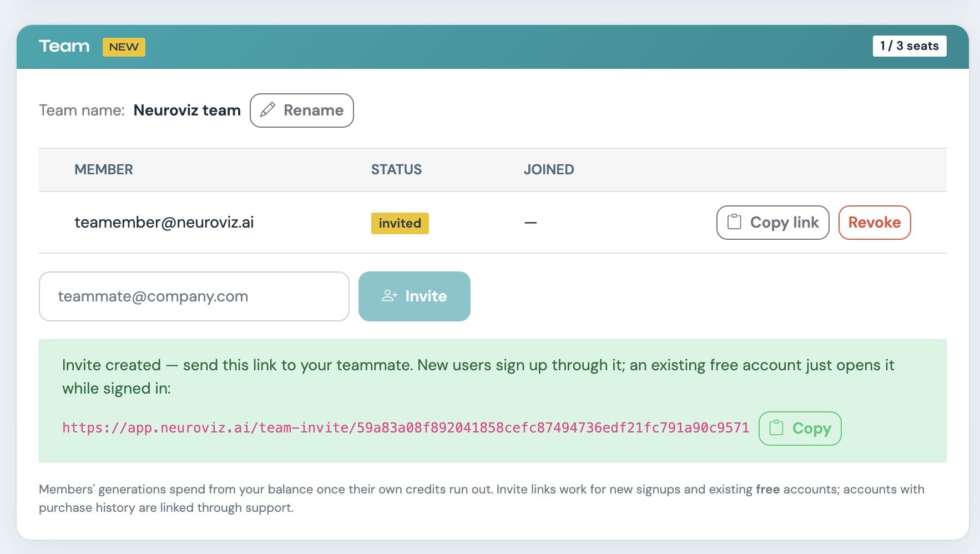Click the NEW badge beside Team

coord(124,47)
